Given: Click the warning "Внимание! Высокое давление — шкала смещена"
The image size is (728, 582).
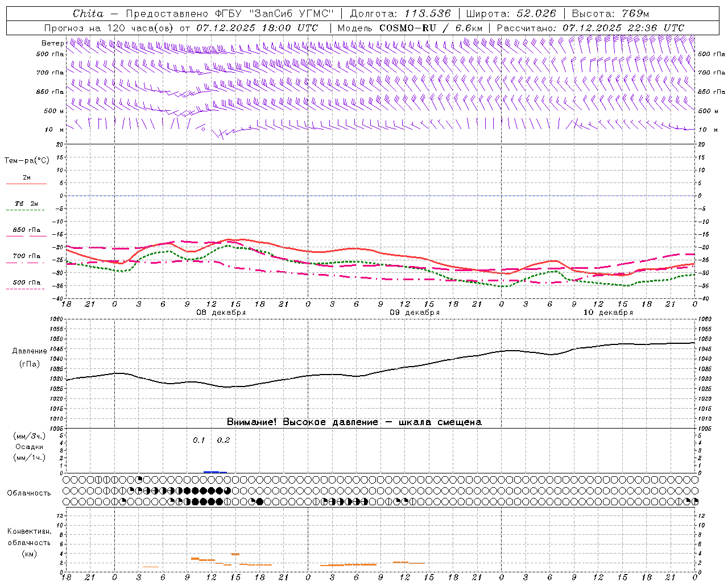Looking at the screenshot, I should tap(354, 422).
